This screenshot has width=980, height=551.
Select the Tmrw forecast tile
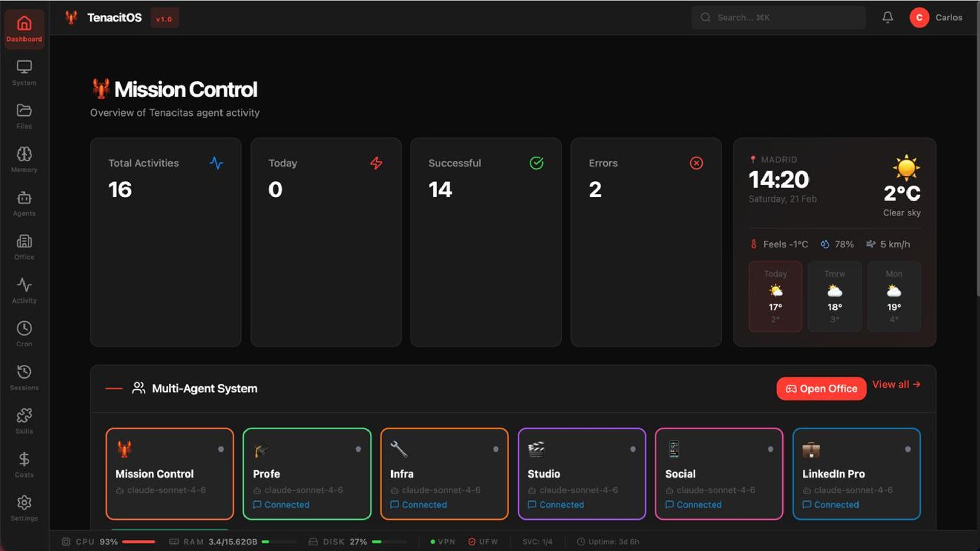pos(834,296)
